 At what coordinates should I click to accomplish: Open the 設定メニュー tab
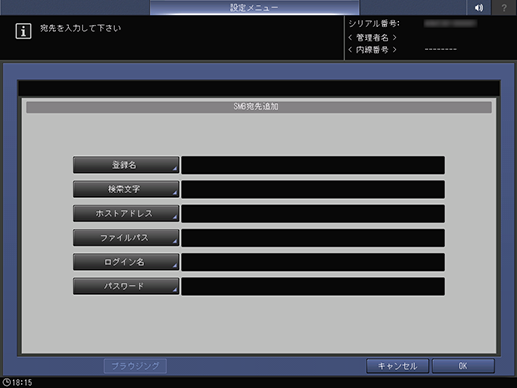[254, 7]
